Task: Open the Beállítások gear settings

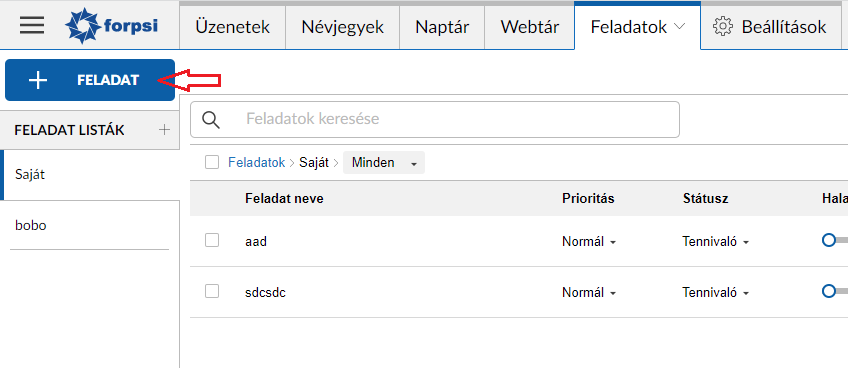Action: click(769, 27)
